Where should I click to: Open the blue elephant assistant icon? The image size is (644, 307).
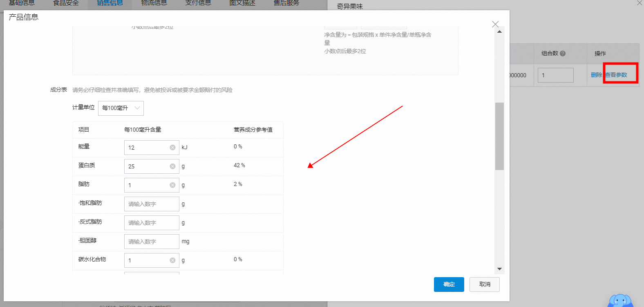620,301
